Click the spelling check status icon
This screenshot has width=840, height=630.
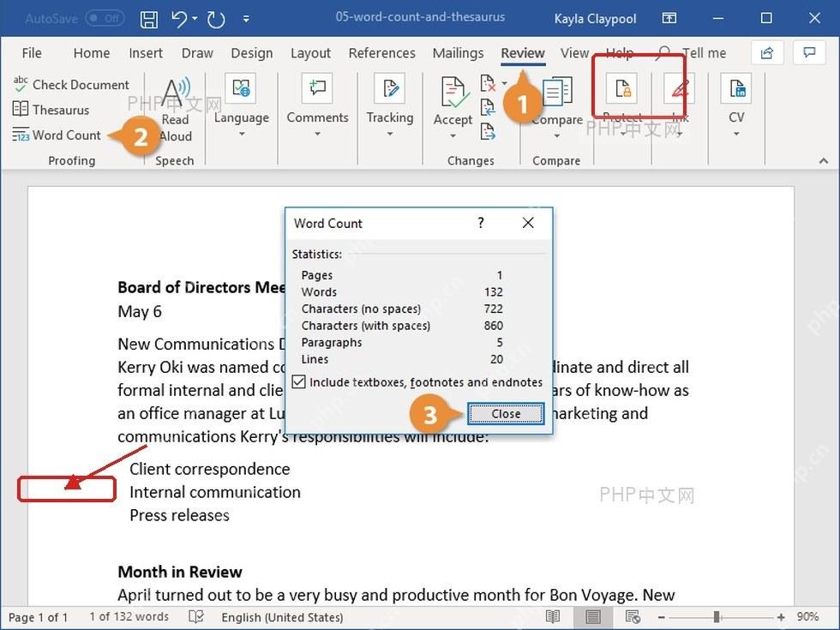196,617
